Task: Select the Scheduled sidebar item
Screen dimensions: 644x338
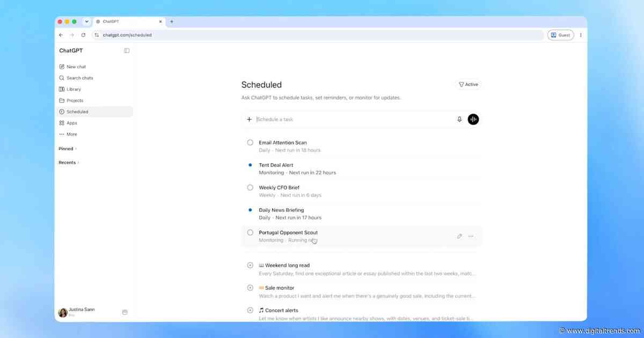Action: coord(95,112)
